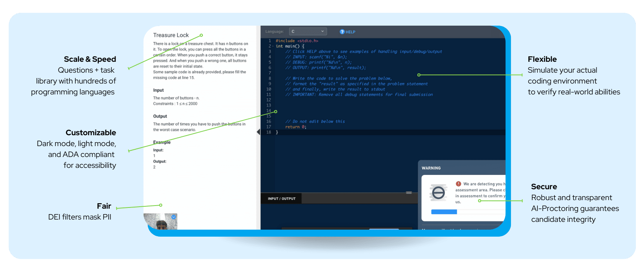The height and width of the screenshot is (272, 644).
Task: Switch to the INPUT / OUTPUT tab
Action: [x=282, y=199]
